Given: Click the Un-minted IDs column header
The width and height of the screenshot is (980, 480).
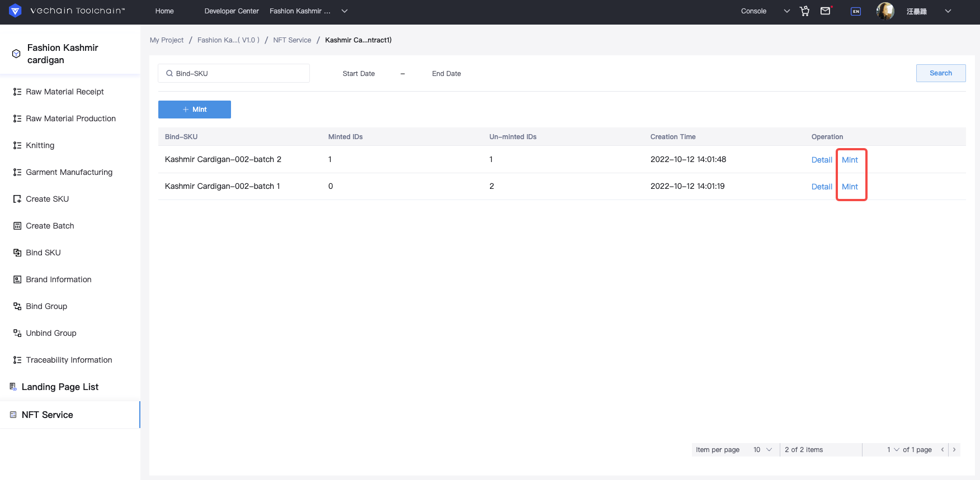Looking at the screenshot, I should pyautogui.click(x=513, y=137).
